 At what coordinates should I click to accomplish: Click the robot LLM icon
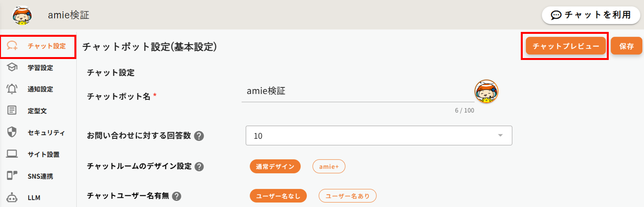coord(12,197)
